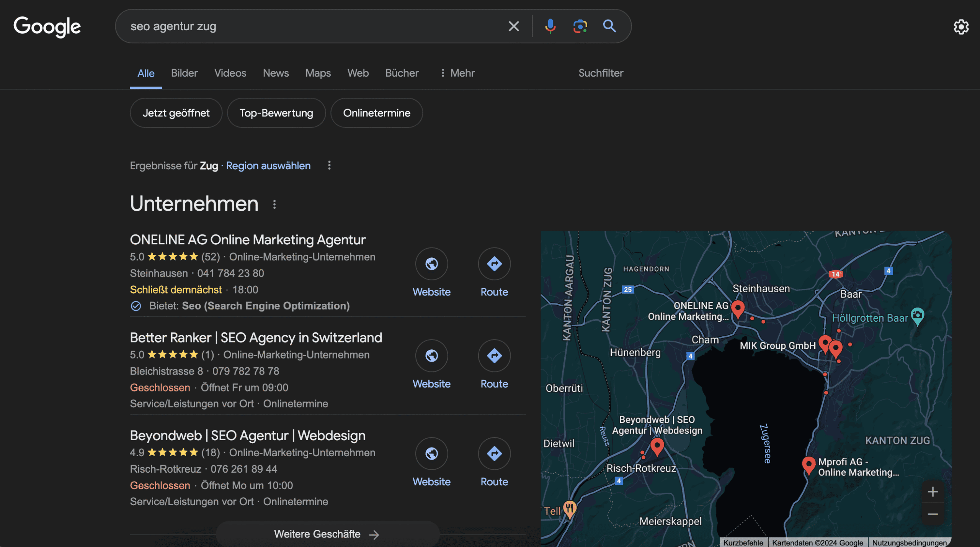Switch to the Videos tab
Viewport: 980px width, 547px height.
point(230,73)
